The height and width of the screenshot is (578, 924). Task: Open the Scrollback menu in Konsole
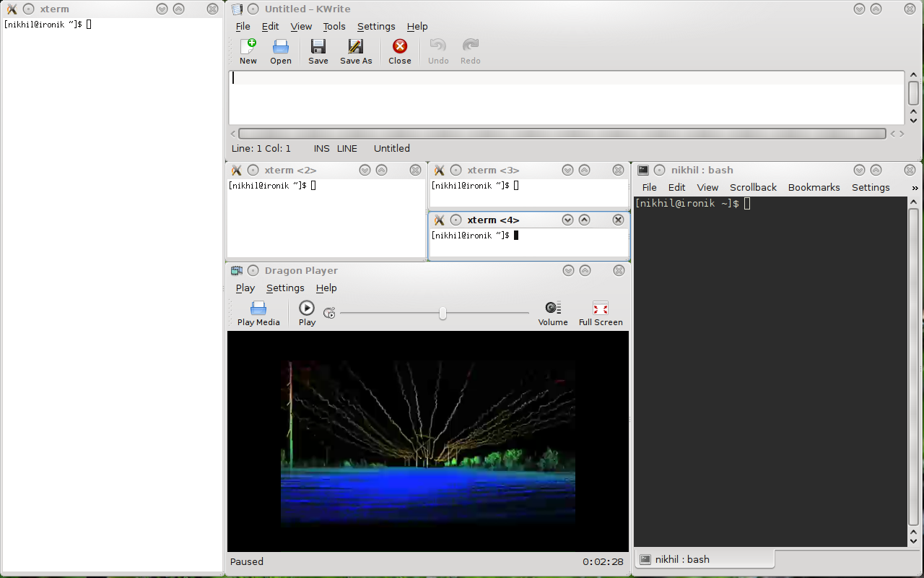[x=753, y=188]
